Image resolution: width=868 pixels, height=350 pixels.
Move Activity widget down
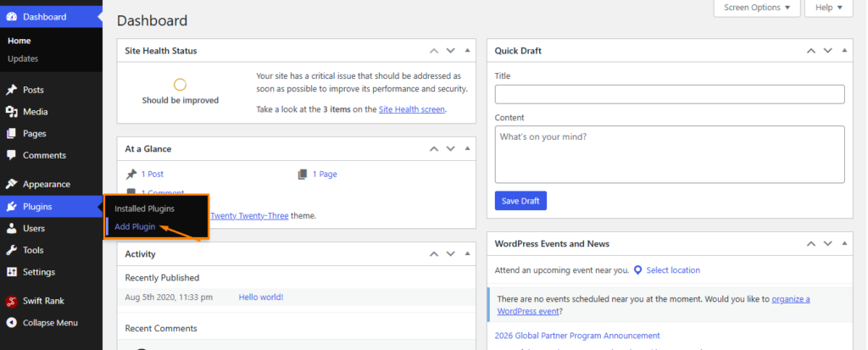point(451,254)
